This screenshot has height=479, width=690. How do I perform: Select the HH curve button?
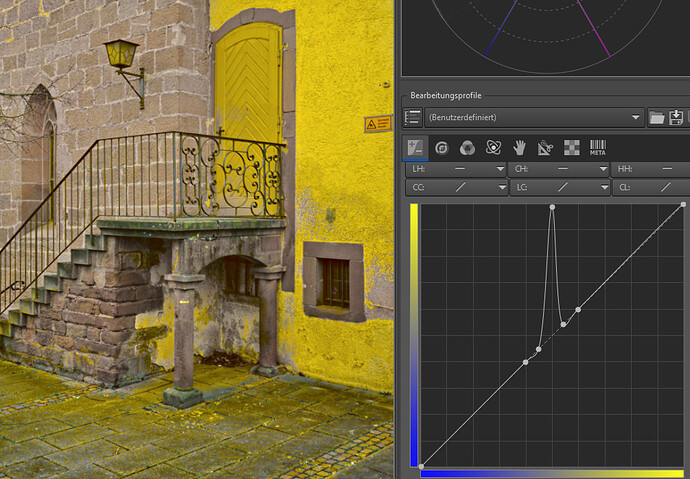pos(650,170)
